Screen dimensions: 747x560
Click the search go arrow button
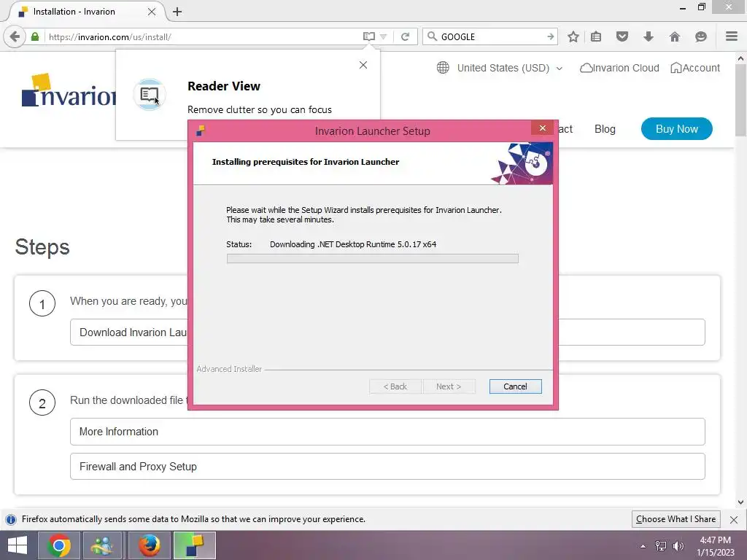pos(550,36)
